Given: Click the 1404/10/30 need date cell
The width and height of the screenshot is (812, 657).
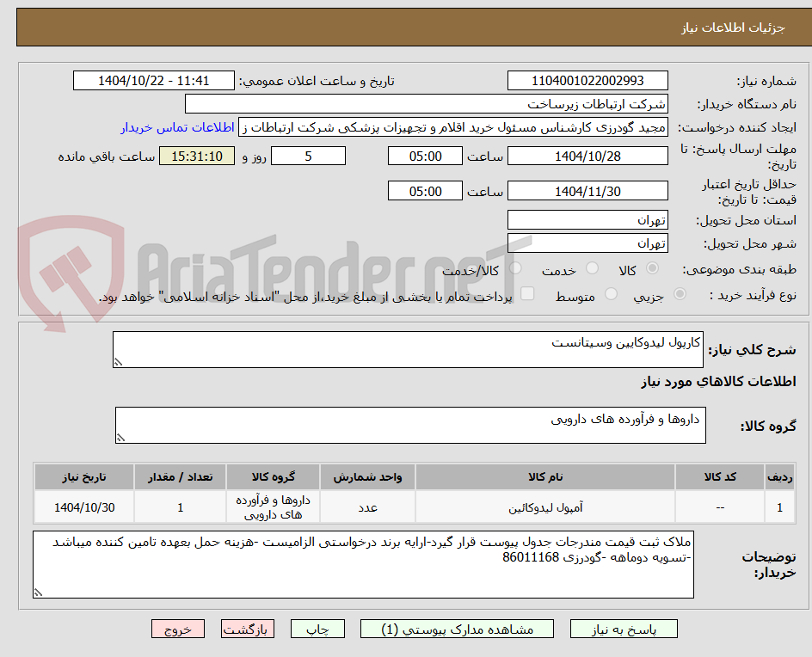Looking at the screenshot, I should click(84, 507).
